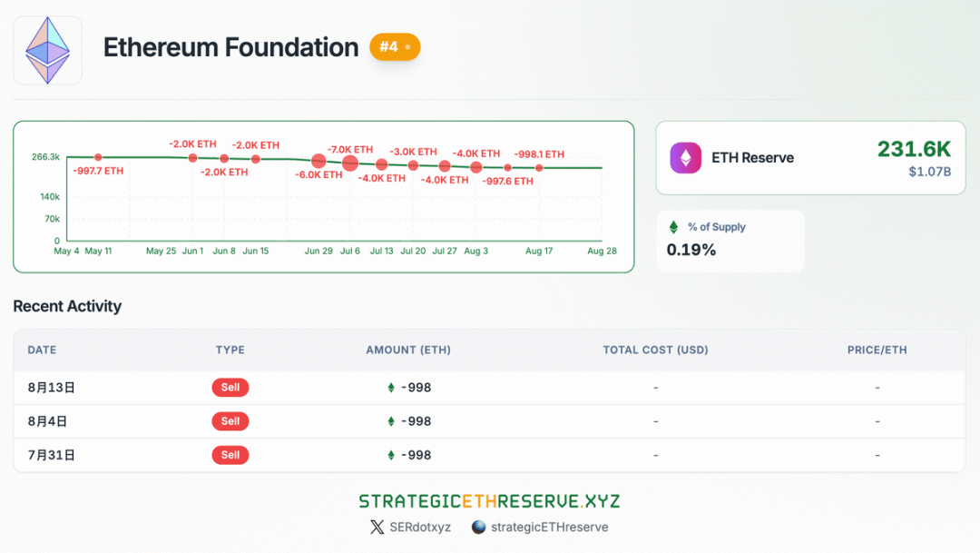
Task: Select the -998.1 ETH chart marker
Action: [x=539, y=168]
